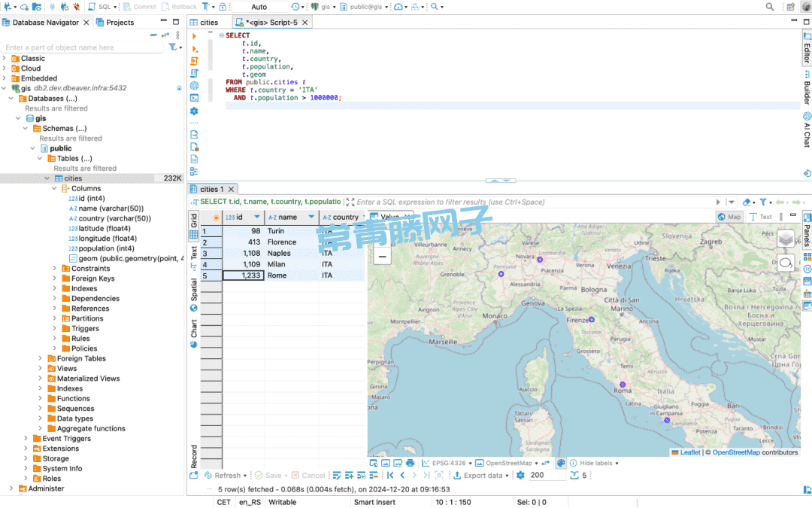812x508 pixels.
Task: Go to first row navigation icon
Action: coord(390,476)
